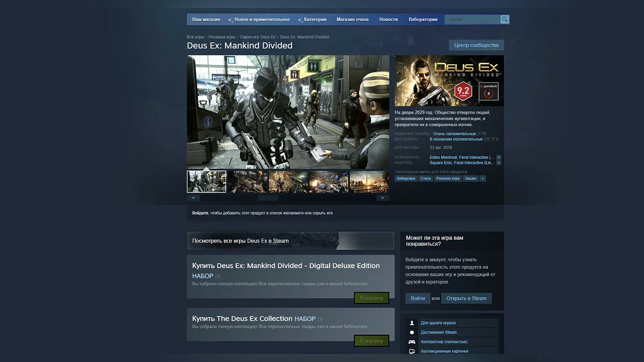This screenshot has width=644, height=362.
Task: Click the main gameplay screenshot
Action: 288,112
